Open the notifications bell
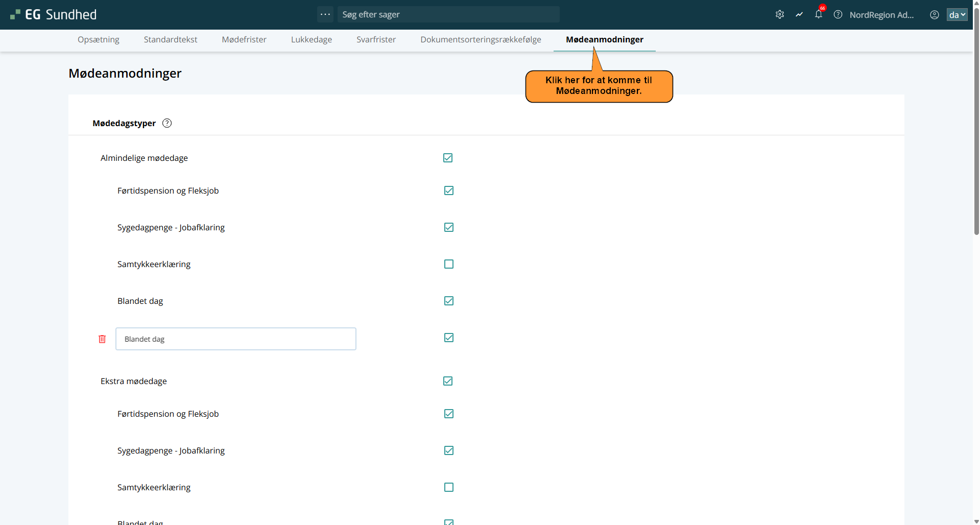 point(819,15)
